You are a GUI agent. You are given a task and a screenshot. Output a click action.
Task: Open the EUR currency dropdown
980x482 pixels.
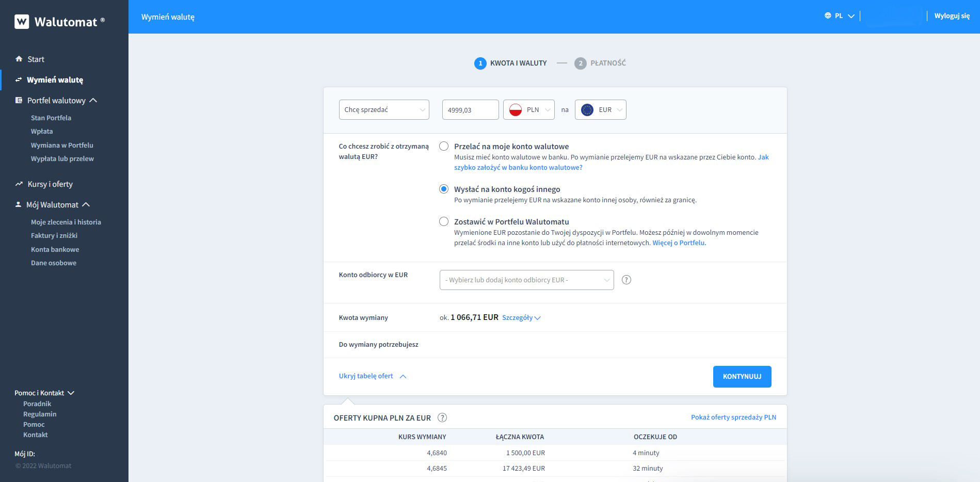601,110
